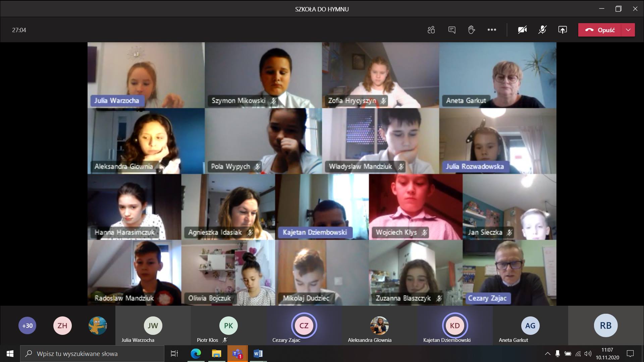The width and height of the screenshot is (644, 362).
Task: Focus the Wpisz tu wyszukiwane słowa search box
Action: 92,354
